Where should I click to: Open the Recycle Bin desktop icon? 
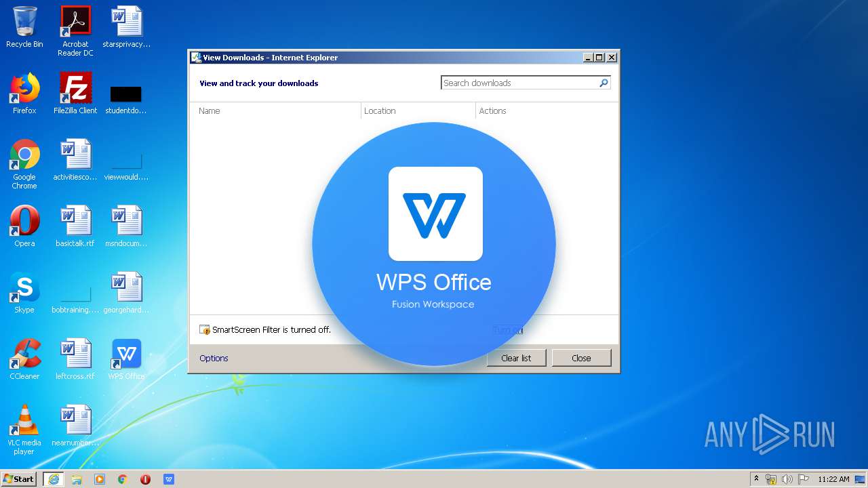coord(24,27)
